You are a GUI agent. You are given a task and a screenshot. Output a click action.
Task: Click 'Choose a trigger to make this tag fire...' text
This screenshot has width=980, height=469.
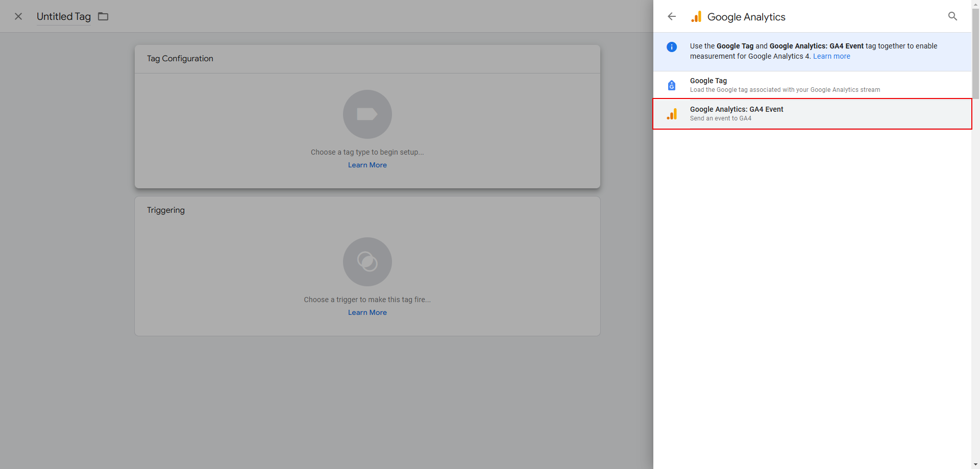pos(367,300)
